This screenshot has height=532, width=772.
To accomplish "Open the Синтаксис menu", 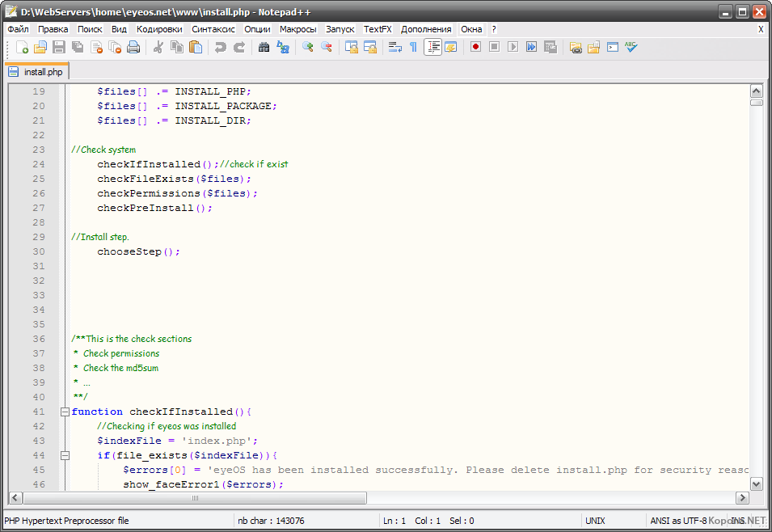I will click(x=213, y=29).
